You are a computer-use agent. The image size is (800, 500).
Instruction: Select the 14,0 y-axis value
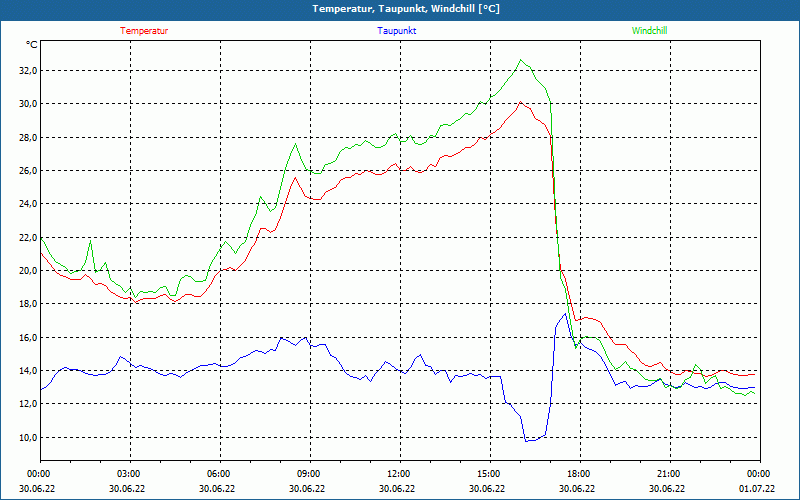(x=28, y=370)
